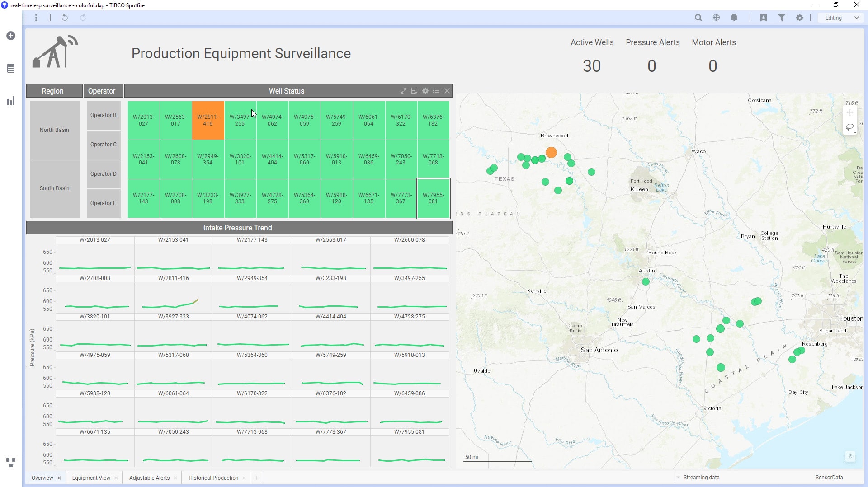Select the add visualization plus icon on sidebar

click(10, 36)
